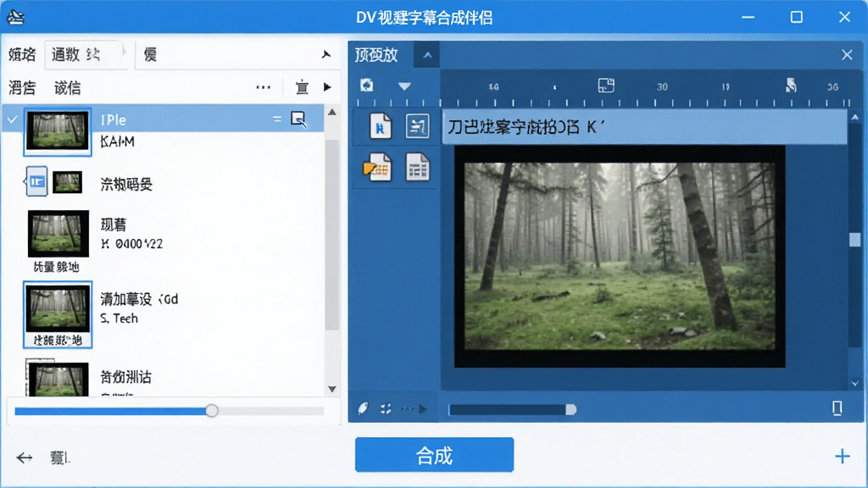Click the delete trash icon in list toolbar
The height and width of the screenshot is (488, 868).
[302, 87]
